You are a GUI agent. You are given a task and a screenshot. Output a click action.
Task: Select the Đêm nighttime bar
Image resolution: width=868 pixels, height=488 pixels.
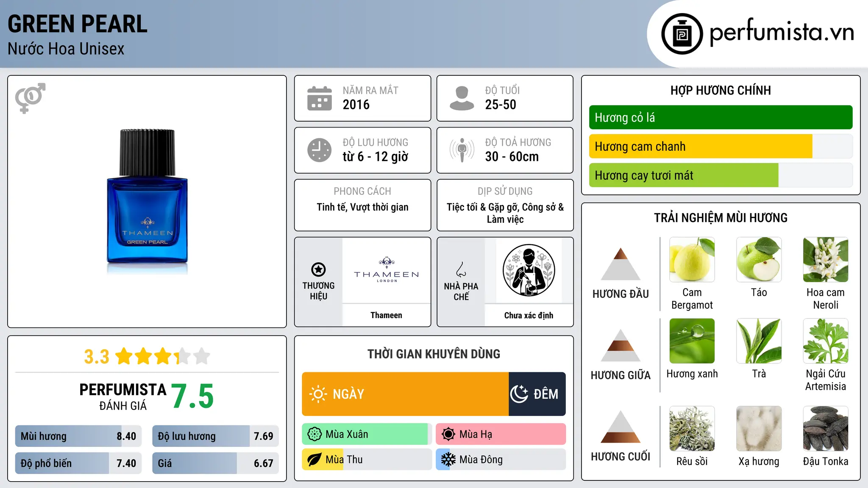point(537,394)
